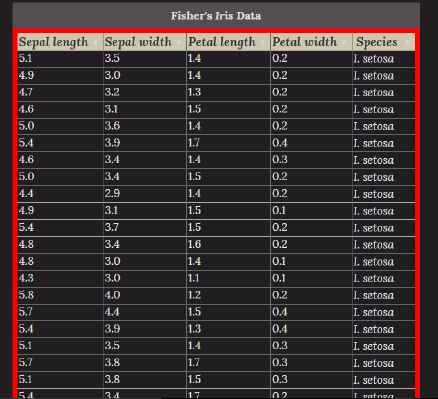This screenshot has height=399, width=438.
Task: Click sepal length 5.4 in the sepal width 3.7 row
Action: pyautogui.click(x=60, y=228)
